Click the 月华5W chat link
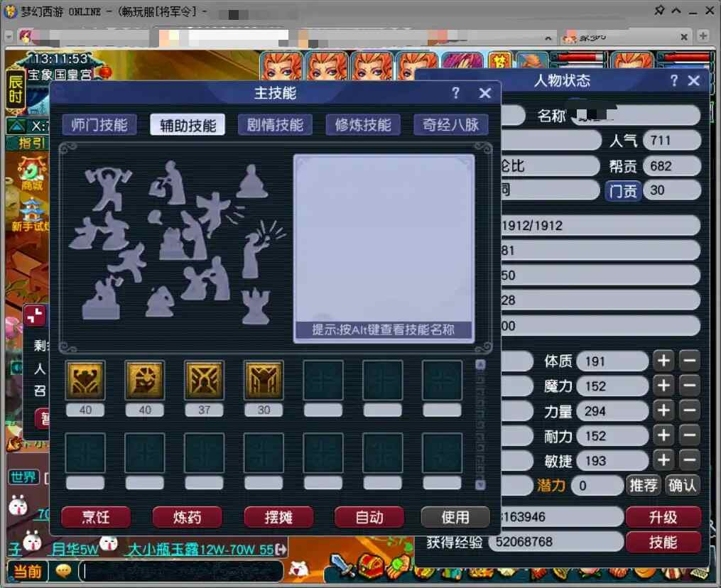Screen dimensions: 721x588 [75, 550]
